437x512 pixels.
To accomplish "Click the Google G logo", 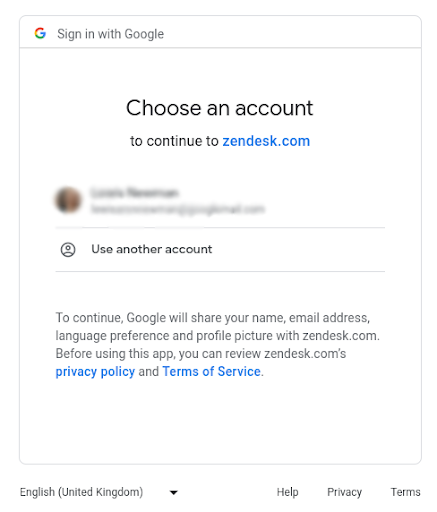I will [40, 33].
